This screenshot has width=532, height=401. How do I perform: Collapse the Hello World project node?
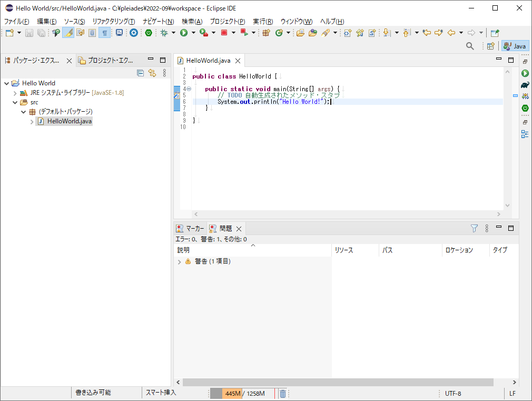pyautogui.click(x=6, y=83)
